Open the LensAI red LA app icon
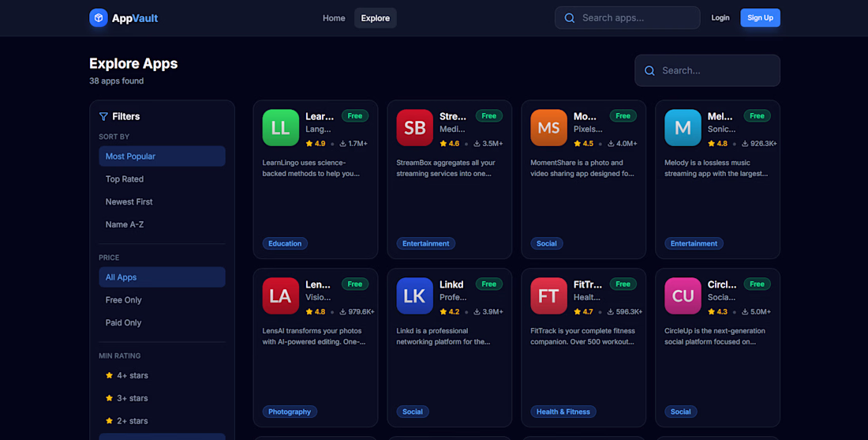 tap(281, 296)
